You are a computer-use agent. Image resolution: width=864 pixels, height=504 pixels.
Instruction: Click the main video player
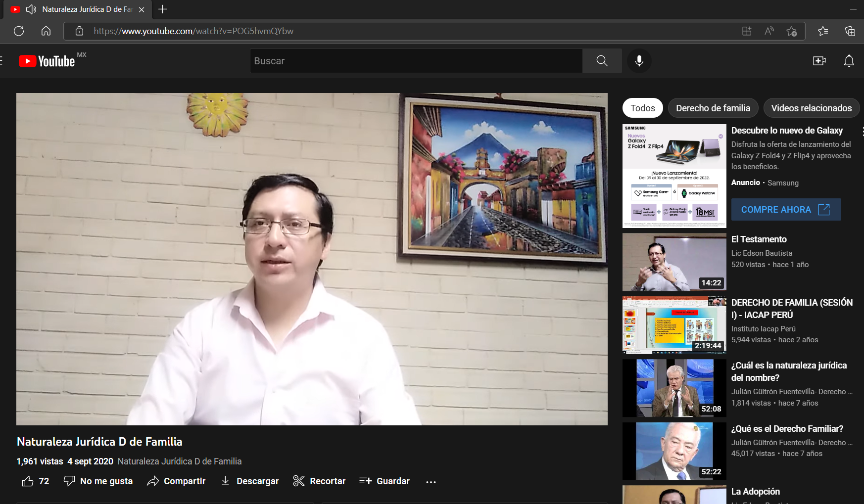312,259
